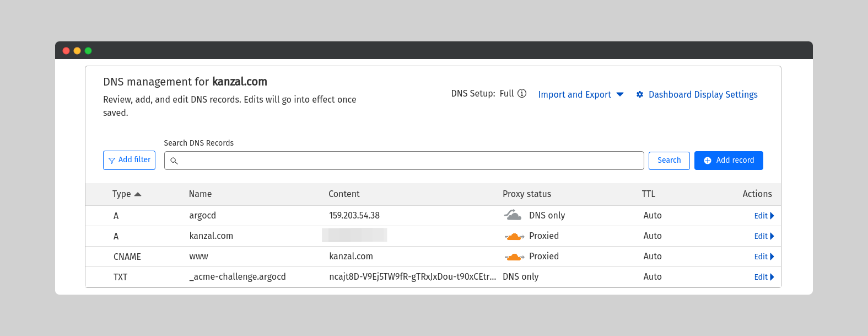This screenshot has height=336, width=868.
Task: Expand Edit for www CNAME record
Action: 764,257
